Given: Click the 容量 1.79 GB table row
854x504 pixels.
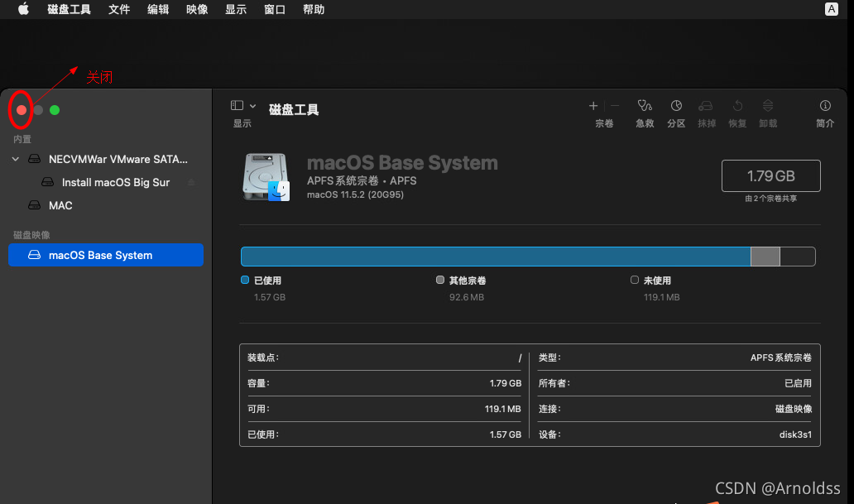Looking at the screenshot, I should click(x=384, y=383).
